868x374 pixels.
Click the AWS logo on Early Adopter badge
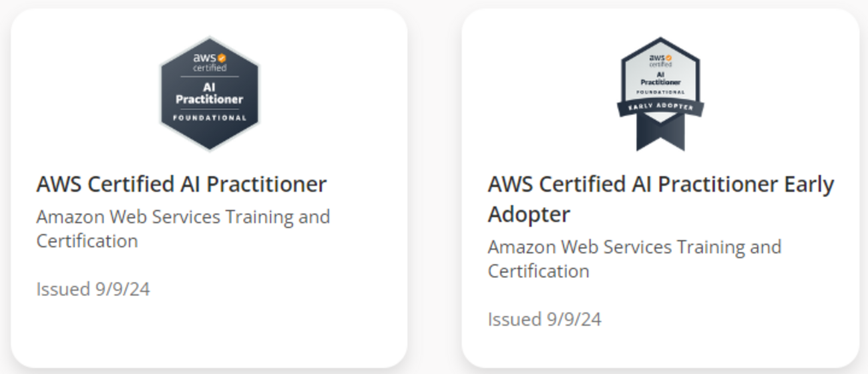[660, 58]
